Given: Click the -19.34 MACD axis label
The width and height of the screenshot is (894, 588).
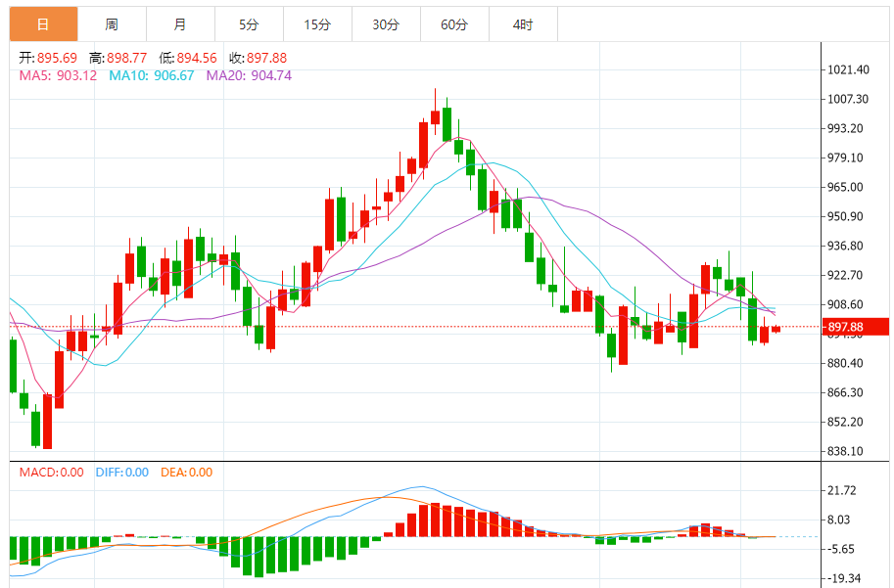Looking at the screenshot, I should coord(844,578).
